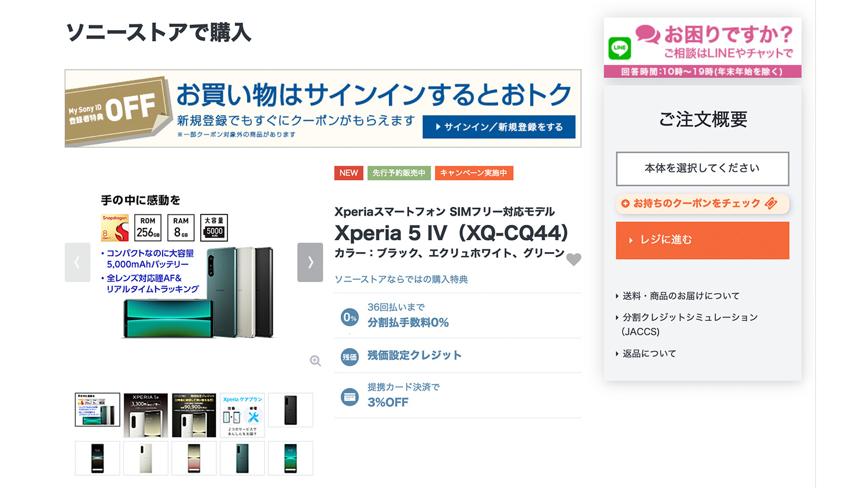Show next product image with right arrow
This screenshot has width=868, height=488.
pyautogui.click(x=310, y=262)
